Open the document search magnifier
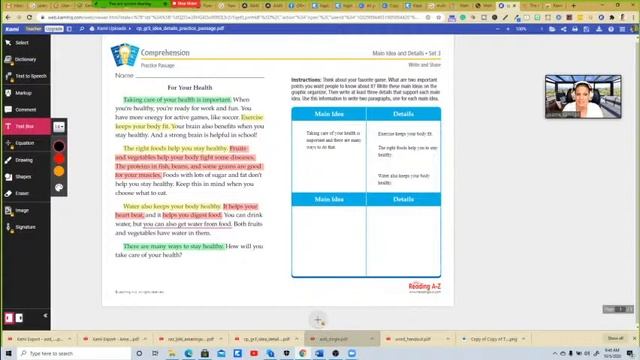 tap(82, 29)
